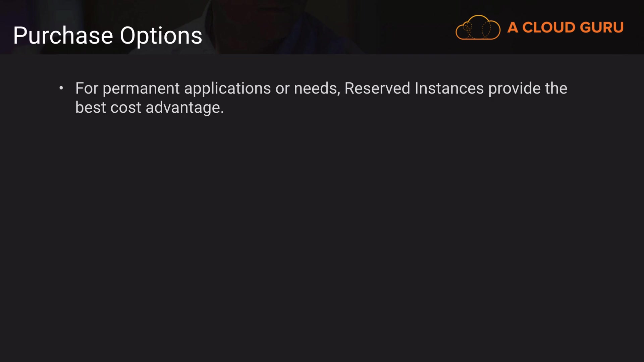Click the word "permanent" in the bullet
The image size is (644, 362).
141,89
